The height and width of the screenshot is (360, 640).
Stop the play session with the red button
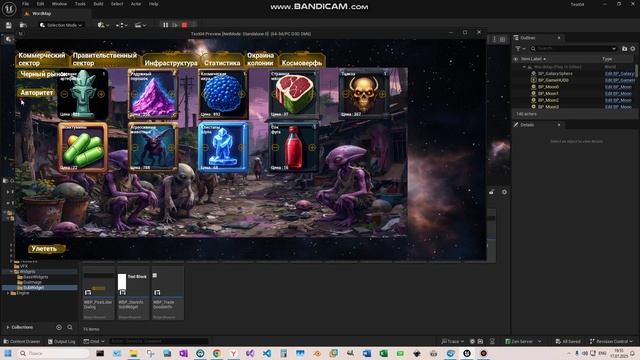click(x=184, y=25)
